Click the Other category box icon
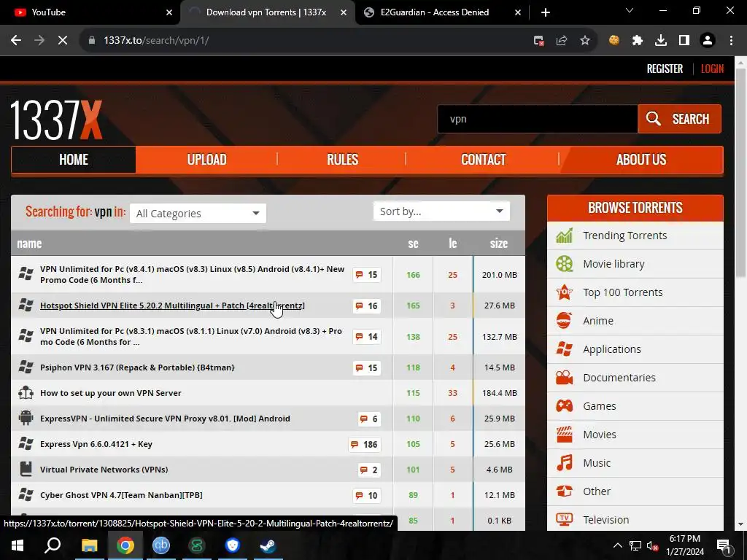 pyautogui.click(x=565, y=491)
